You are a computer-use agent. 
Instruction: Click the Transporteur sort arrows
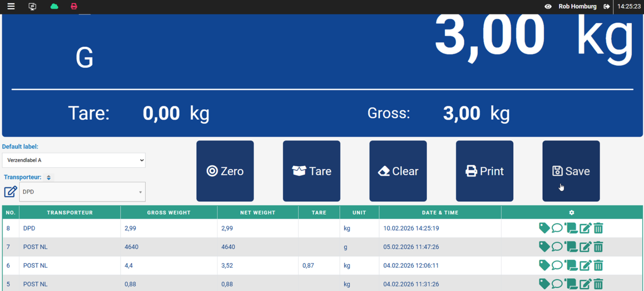click(x=49, y=177)
